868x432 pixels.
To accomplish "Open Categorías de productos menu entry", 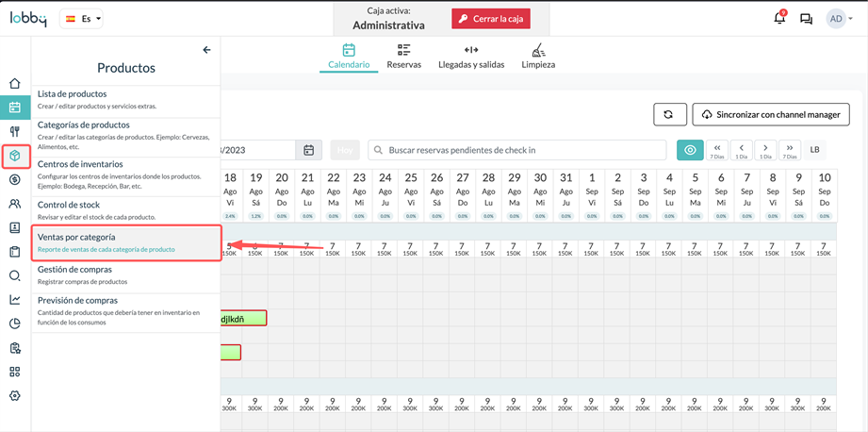I will coord(126,136).
